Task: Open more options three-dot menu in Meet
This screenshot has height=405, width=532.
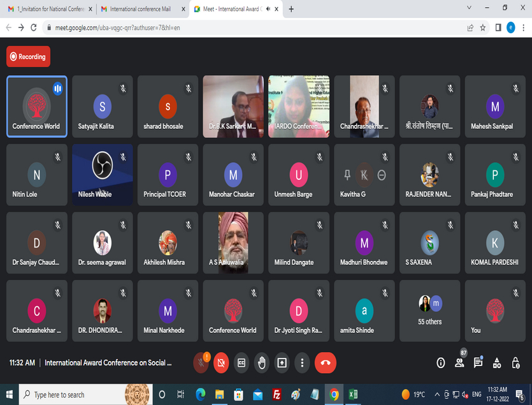Action: pos(302,363)
